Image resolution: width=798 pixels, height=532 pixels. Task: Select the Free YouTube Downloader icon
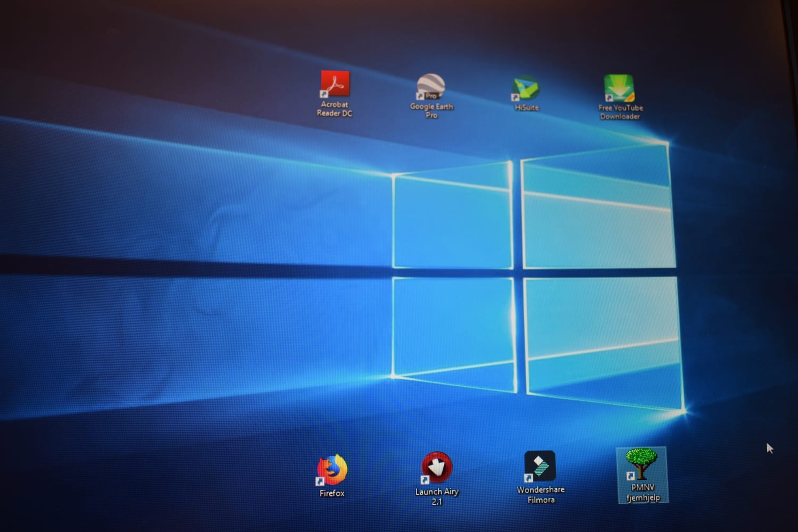(x=619, y=88)
